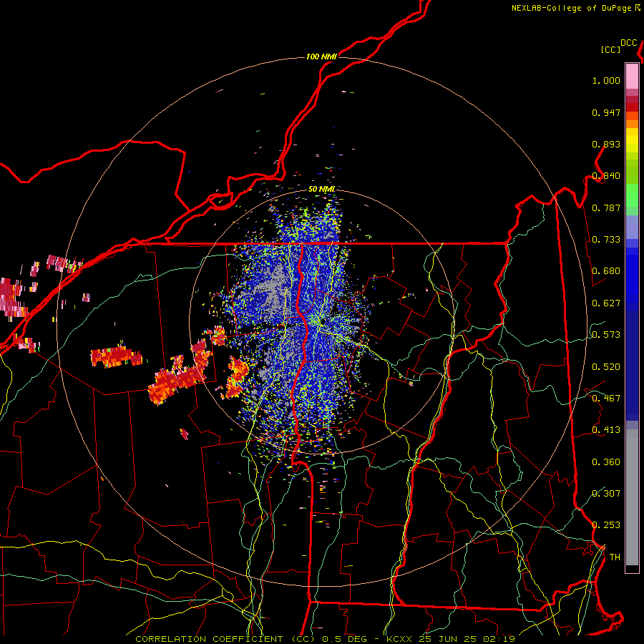Click the 0.893 scale value

point(606,144)
